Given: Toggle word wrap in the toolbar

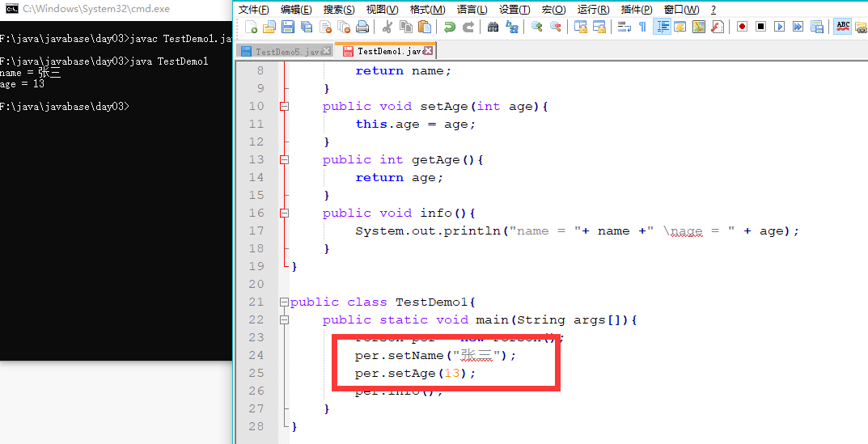Looking at the screenshot, I should click(x=625, y=27).
